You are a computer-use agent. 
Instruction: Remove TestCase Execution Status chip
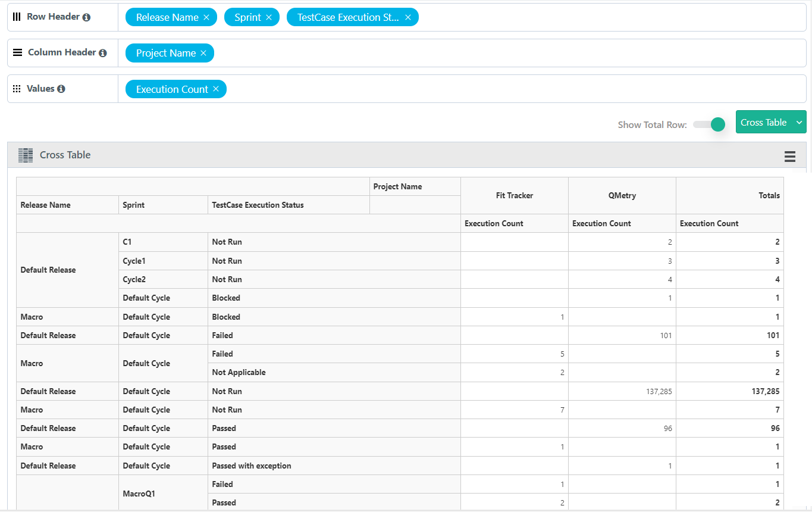coord(408,17)
